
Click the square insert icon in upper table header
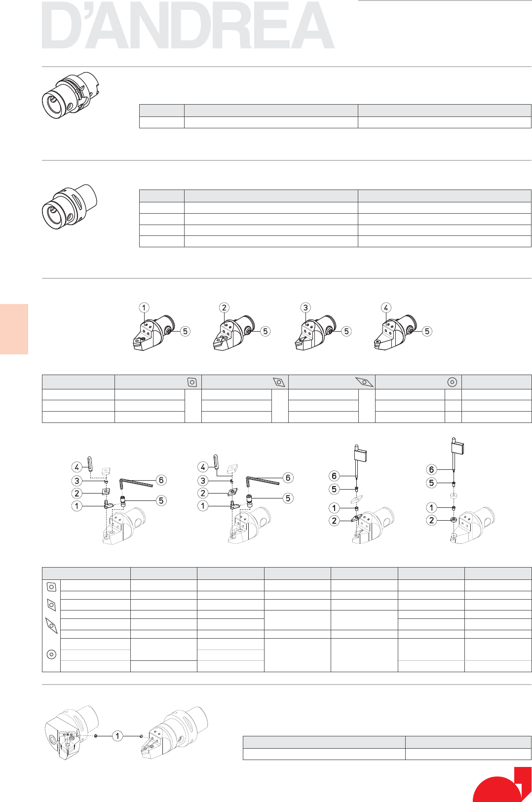pos(192,382)
